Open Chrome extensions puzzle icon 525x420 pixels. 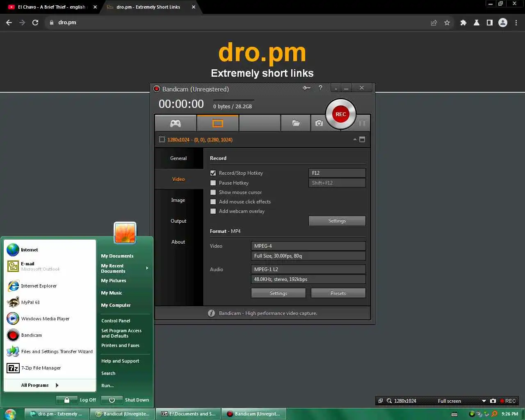click(x=463, y=23)
